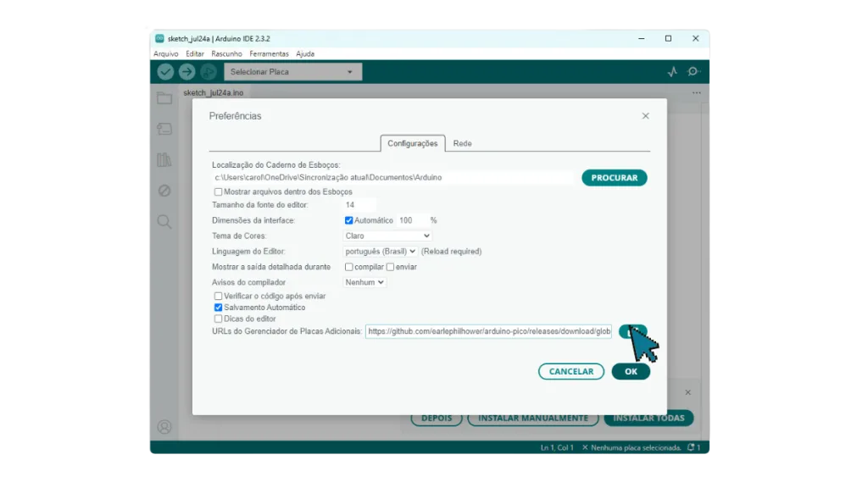Open the Serial Monitor icon

693,72
